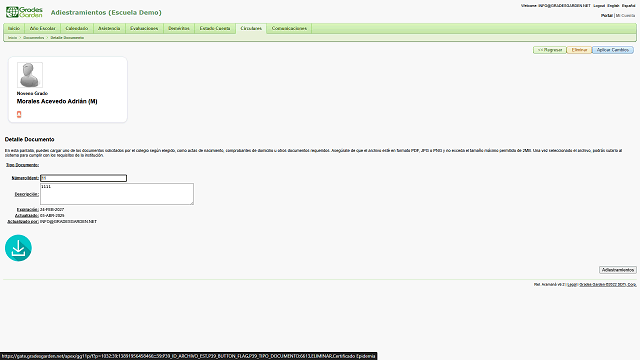Open the Año Escolar tab
This screenshot has height=360, width=640.
click(x=42, y=29)
